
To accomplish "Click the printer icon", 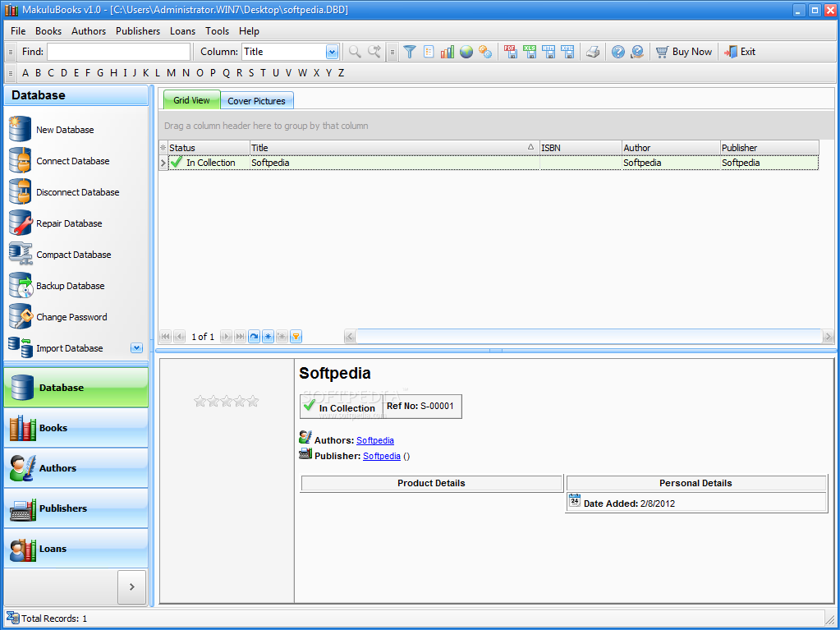I will coord(593,52).
